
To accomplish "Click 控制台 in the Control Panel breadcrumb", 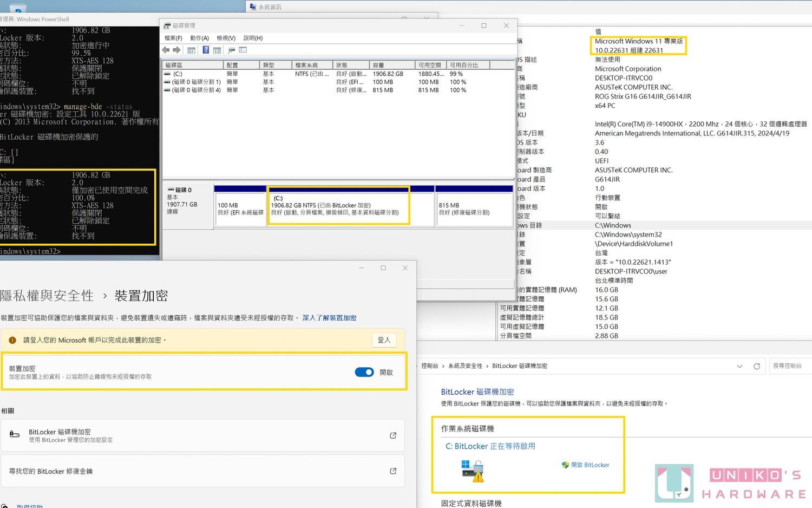I will (x=430, y=366).
